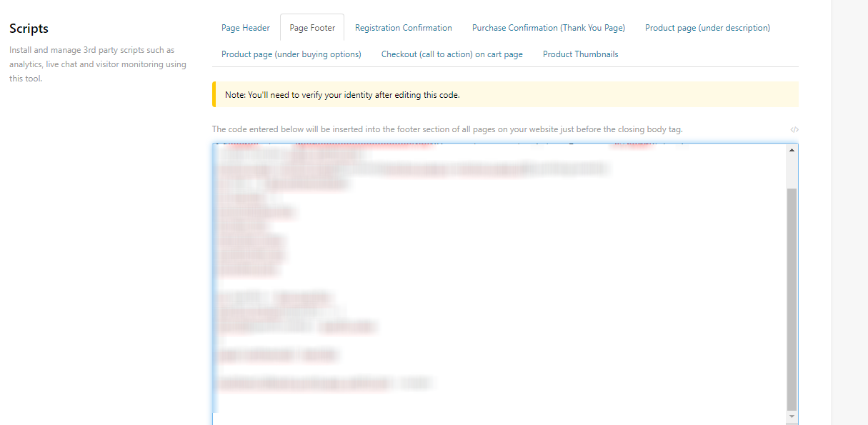Click the footer insertion description text
The height and width of the screenshot is (425, 868).
(x=447, y=129)
